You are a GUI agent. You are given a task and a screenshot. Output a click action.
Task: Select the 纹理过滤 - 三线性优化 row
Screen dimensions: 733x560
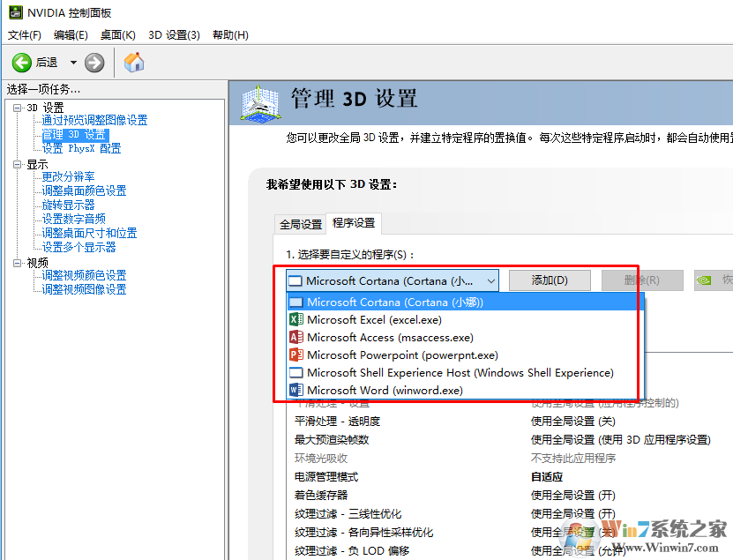[510, 514]
